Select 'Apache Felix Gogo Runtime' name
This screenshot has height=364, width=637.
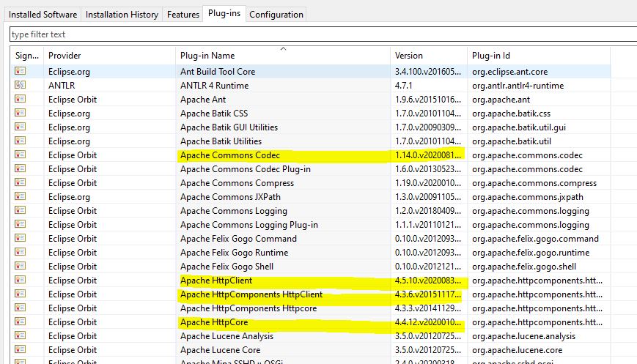pyautogui.click(x=234, y=253)
